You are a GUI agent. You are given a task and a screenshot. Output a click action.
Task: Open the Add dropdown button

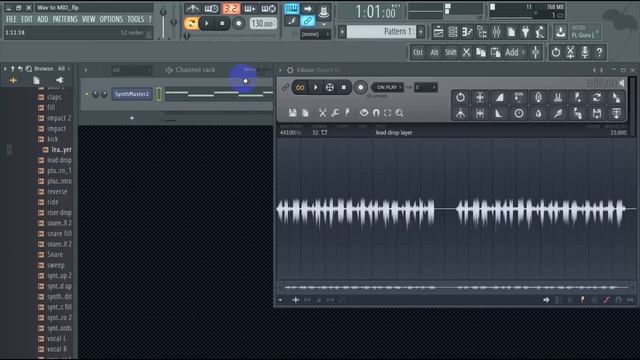[x=515, y=52]
